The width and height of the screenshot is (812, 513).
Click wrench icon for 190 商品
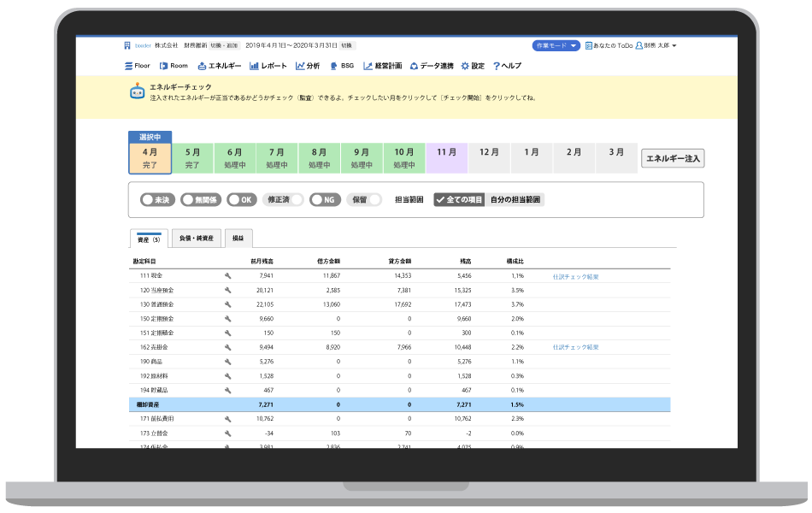pos(228,362)
